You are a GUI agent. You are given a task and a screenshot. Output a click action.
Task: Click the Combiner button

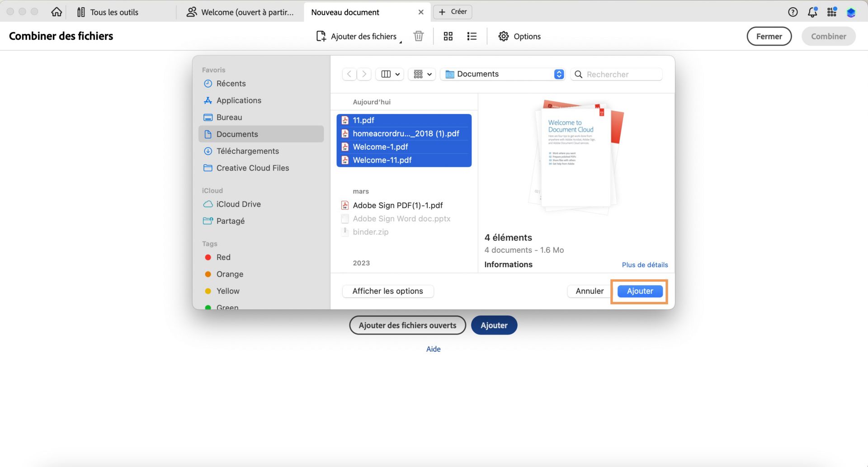828,36
